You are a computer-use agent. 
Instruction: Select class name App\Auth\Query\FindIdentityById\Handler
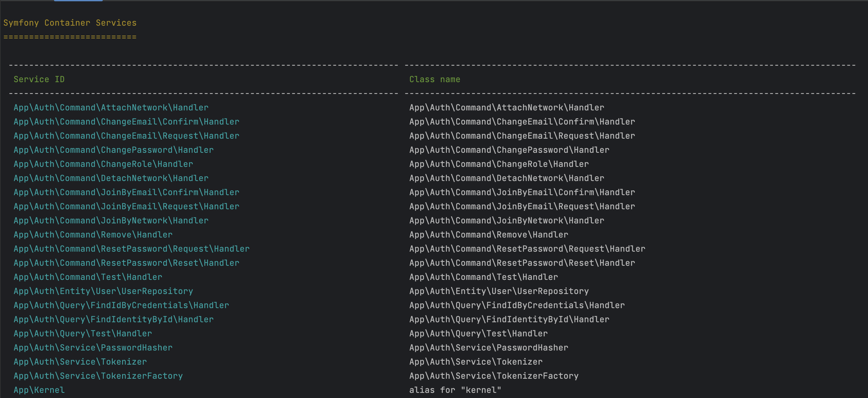point(509,320)
